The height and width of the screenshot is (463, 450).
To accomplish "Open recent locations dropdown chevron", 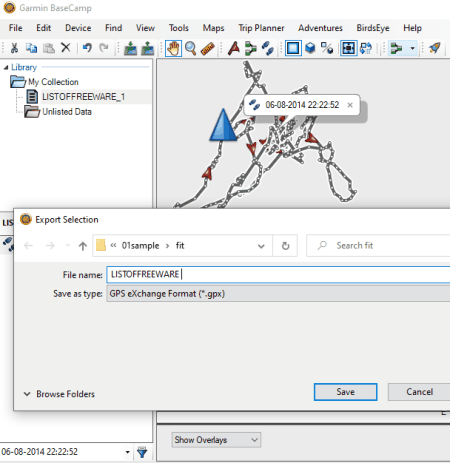I will [67, 246].
